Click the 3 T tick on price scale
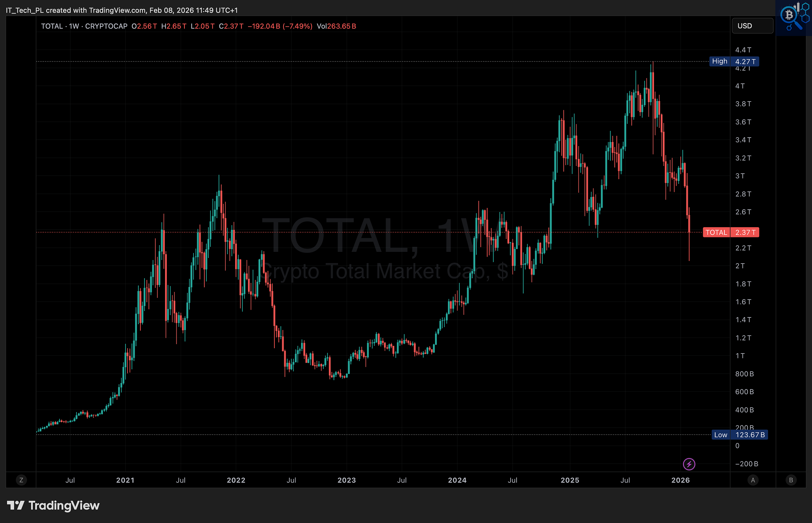This screenshot has width=812, height=523. pos(740,176)
